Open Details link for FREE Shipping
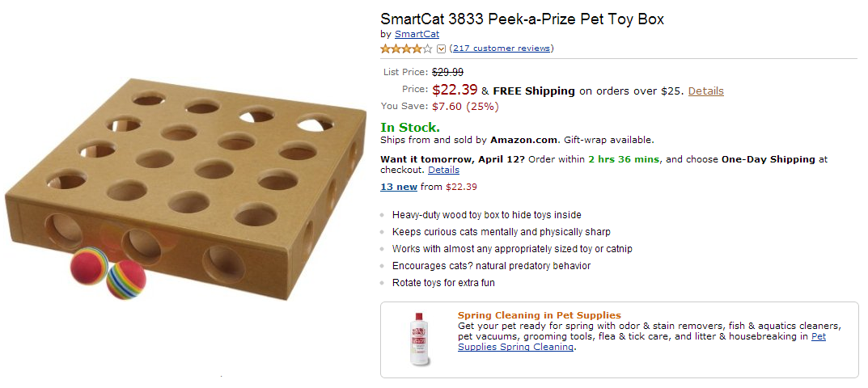The width and height of the screenshot is (868, 388). point(705,91)
